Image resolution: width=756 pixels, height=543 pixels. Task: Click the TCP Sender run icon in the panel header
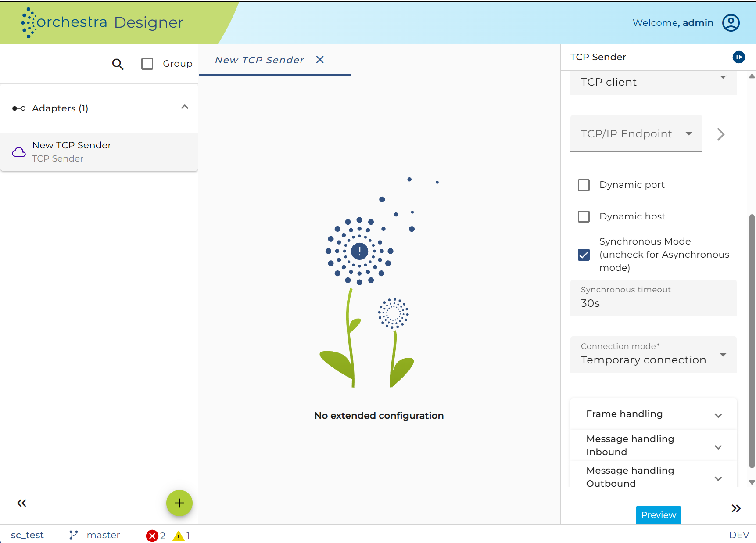click(x=739, y=57)
